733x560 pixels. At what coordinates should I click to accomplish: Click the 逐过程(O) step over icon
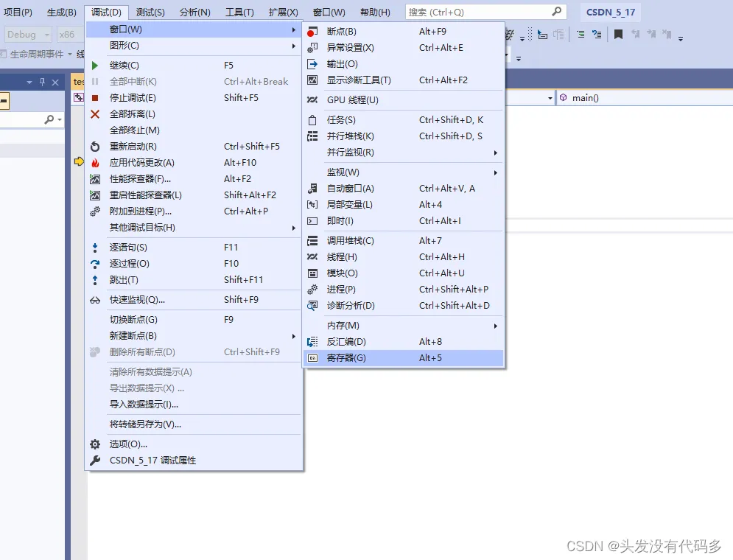[x=95, y=264]
